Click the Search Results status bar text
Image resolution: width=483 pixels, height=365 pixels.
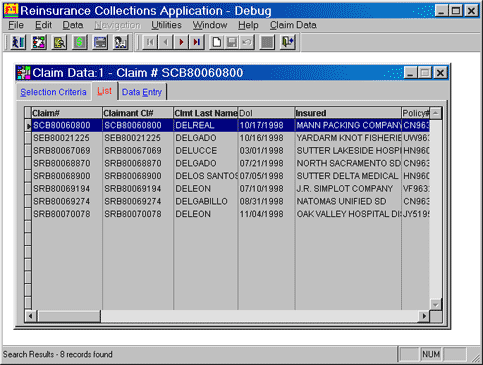coord(58,354)
